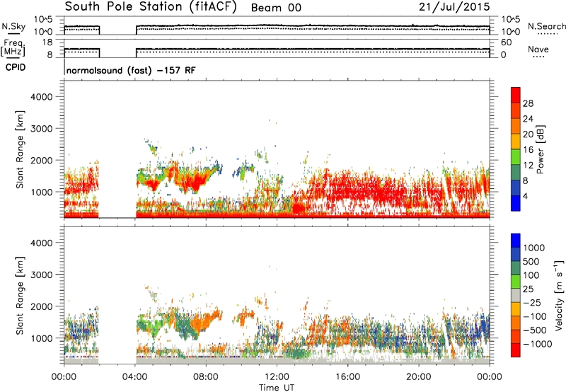Click the 'N.Sky' legend label

point(13,26)
